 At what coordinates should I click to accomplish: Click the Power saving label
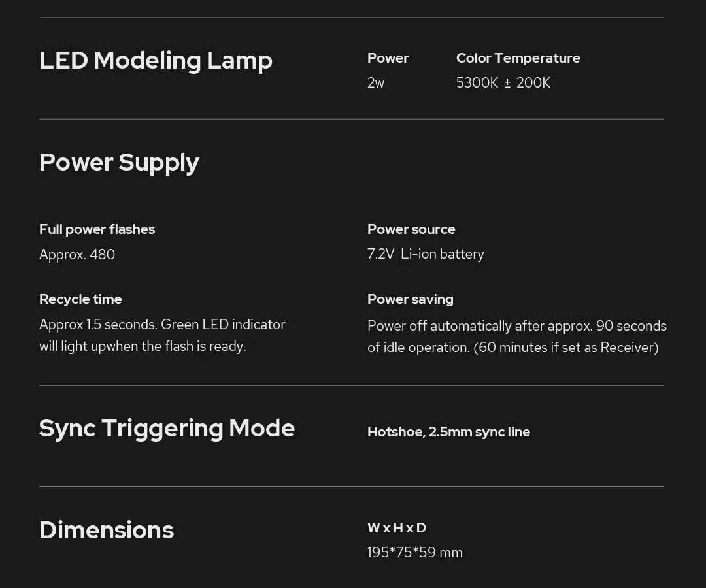tap(410, 299)
